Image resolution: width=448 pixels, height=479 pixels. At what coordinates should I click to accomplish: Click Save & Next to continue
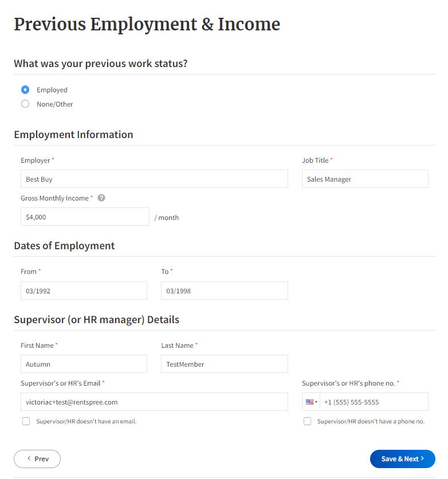402,459
